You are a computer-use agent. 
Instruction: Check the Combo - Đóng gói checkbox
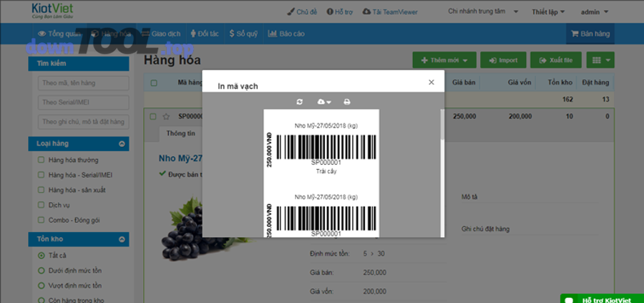tap(41, 220)
